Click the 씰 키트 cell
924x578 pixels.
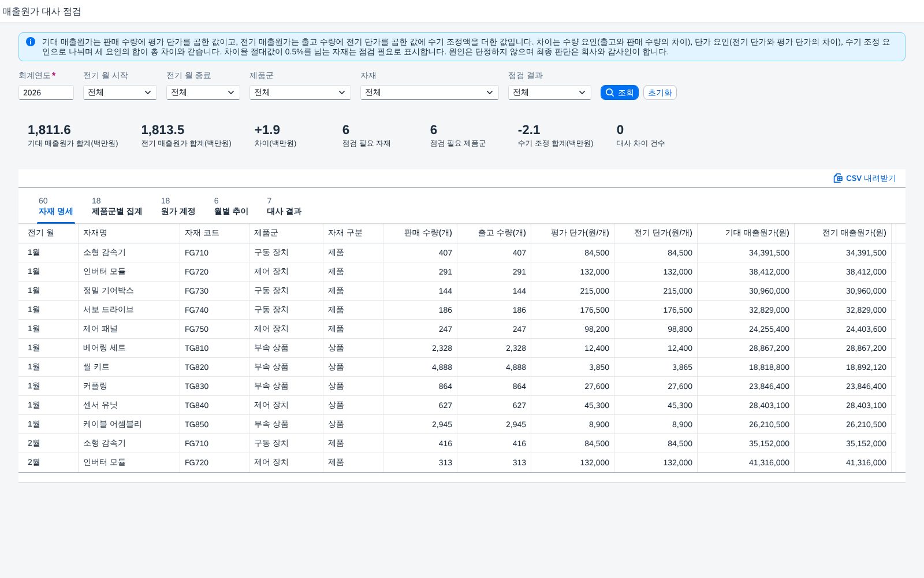coord(129,367)
